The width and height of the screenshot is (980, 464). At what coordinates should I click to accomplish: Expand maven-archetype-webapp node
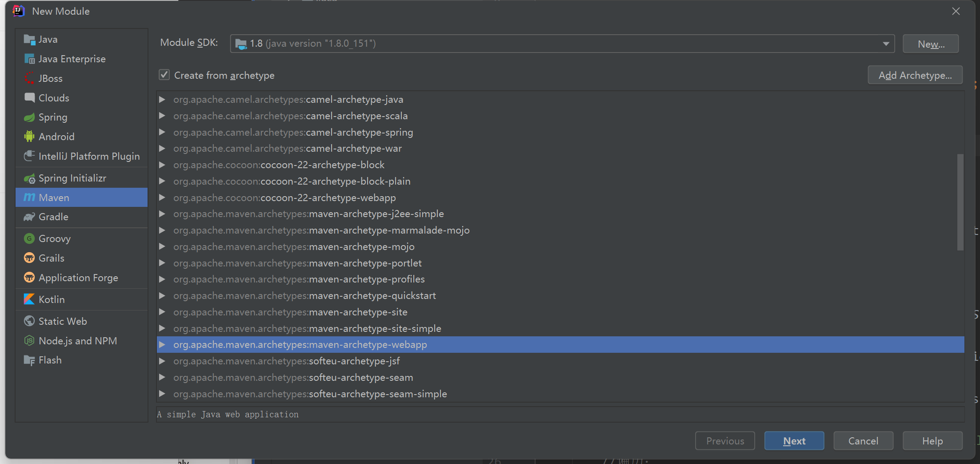162,344
